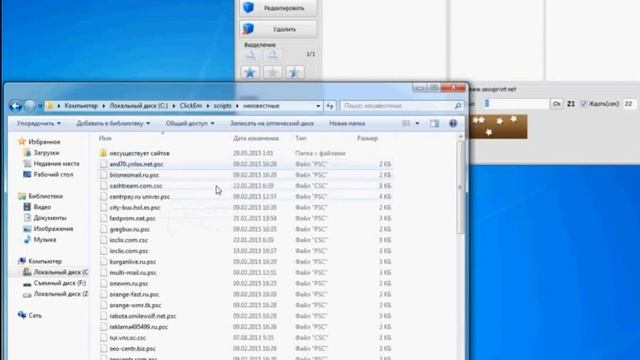Sort files by the 'Тип' column header
Screen dimensions: 640x360
301,138
